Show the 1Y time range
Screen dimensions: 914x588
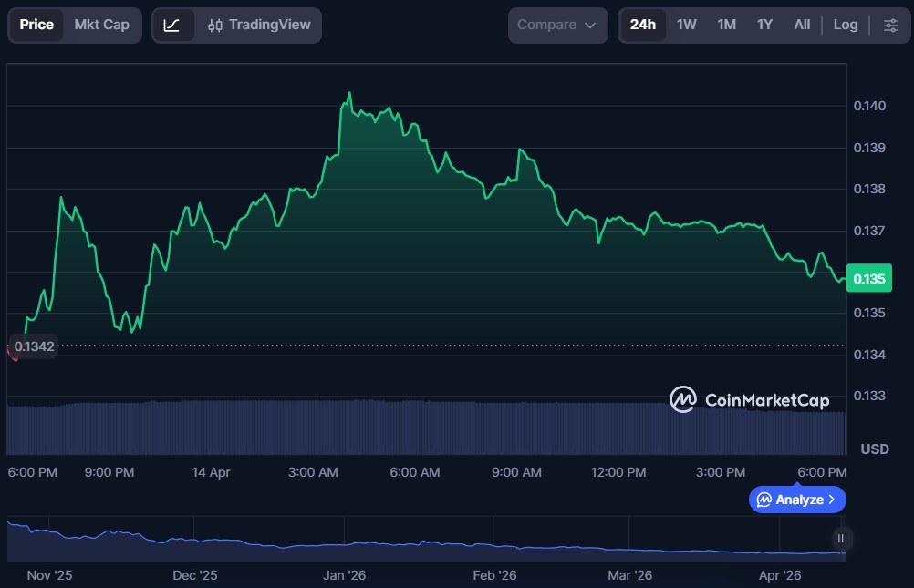[764, 26]
